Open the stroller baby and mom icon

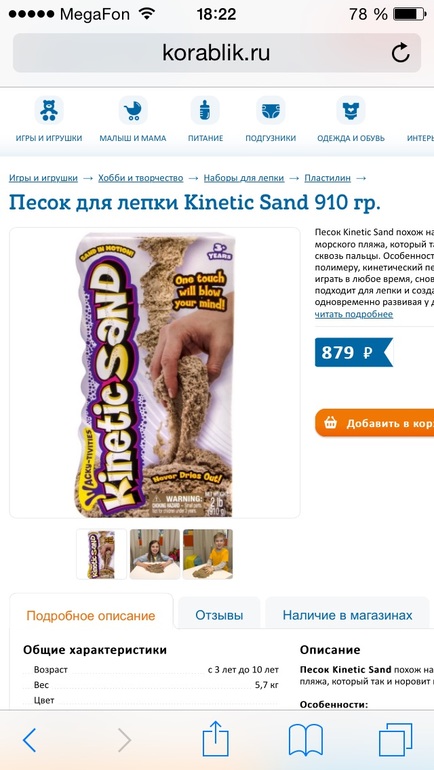coord(133,110)
